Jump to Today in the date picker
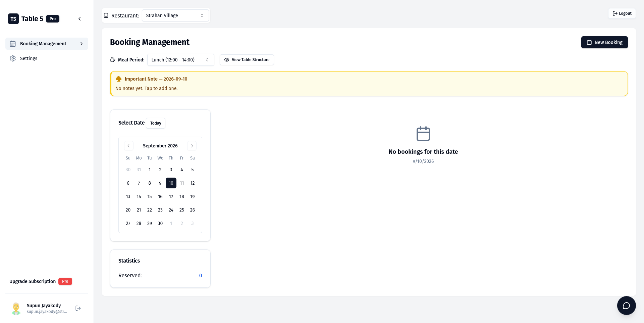This screenshot has width=644, height=323. coord(156,123)
